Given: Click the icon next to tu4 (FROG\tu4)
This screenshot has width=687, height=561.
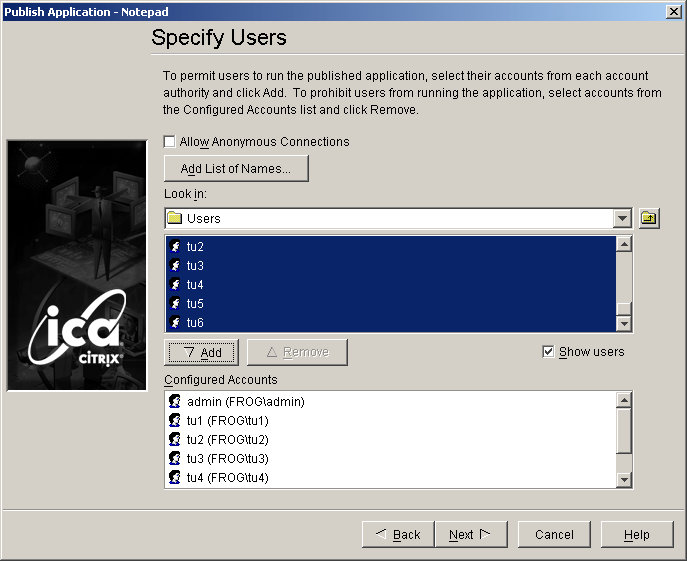Looking at the screenshot, I should point(175,477).
